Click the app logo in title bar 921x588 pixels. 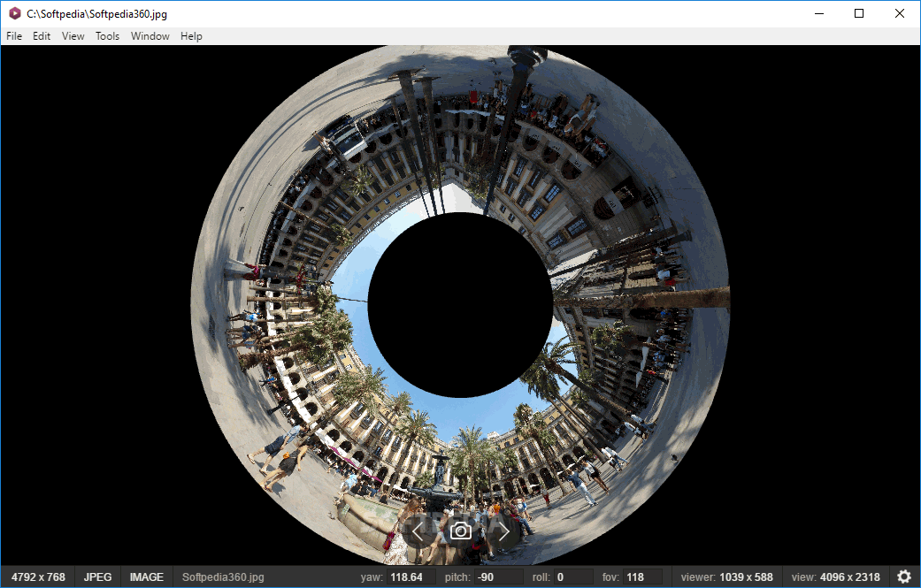15,13
